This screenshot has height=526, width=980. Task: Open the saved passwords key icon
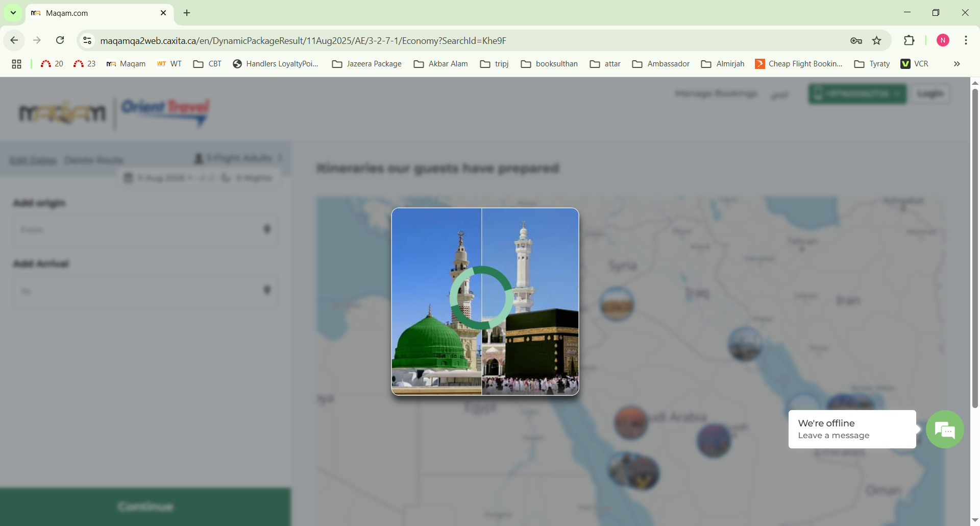[856, 41]
